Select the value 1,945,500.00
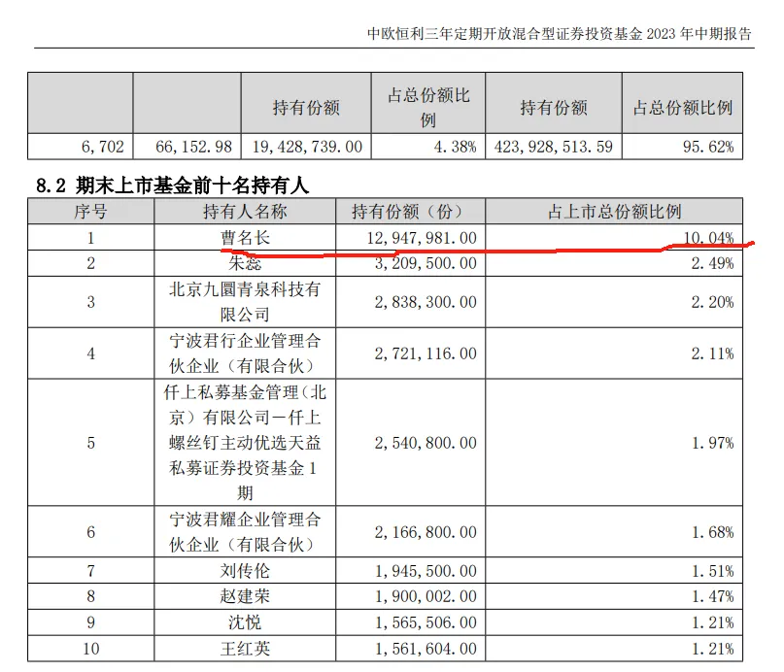This screenshot has height=672, width=784. [x=426, y=571]
